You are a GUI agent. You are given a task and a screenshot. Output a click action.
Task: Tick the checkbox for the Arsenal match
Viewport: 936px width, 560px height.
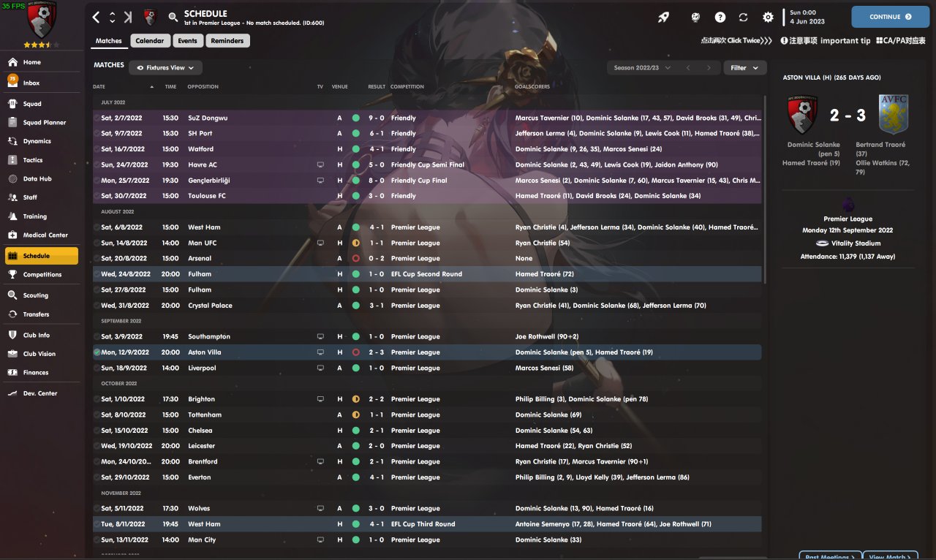[x=97, y=259]
